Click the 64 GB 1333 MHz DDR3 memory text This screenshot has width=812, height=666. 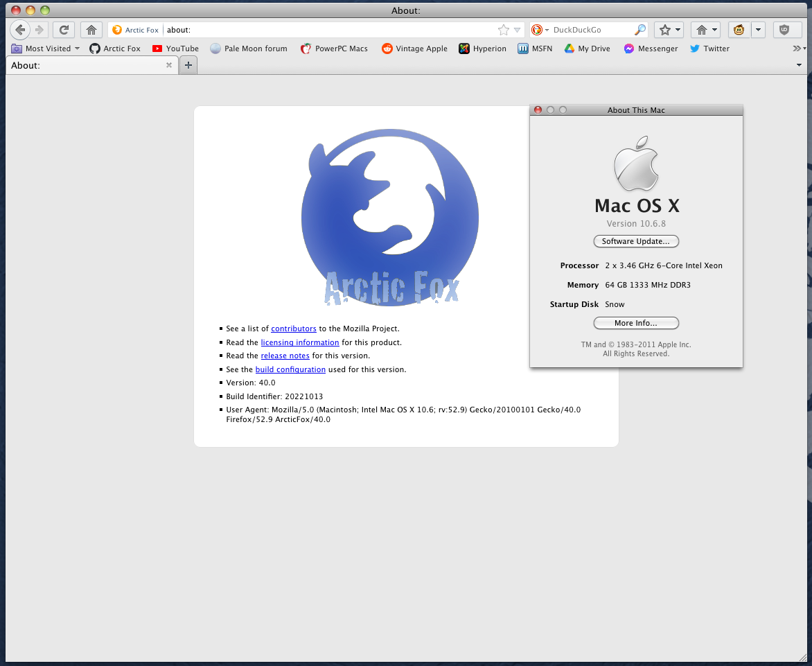click(648, 285)
